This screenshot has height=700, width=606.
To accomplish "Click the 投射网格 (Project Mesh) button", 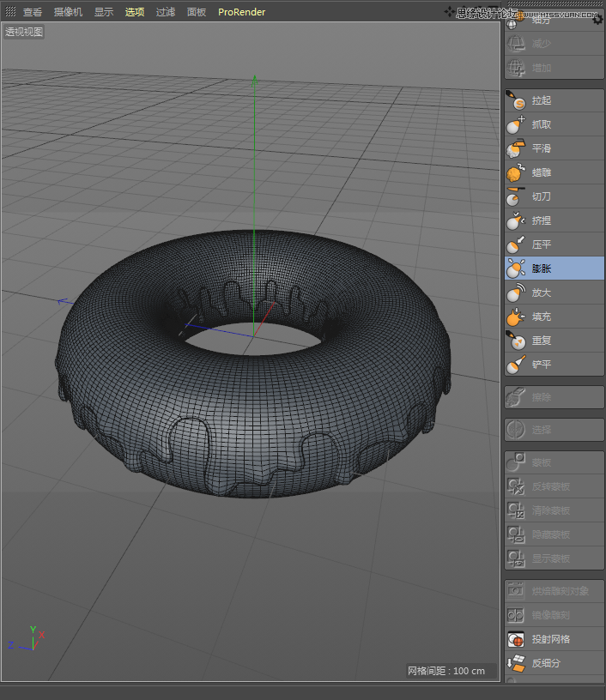I will (x=553, y=639).
